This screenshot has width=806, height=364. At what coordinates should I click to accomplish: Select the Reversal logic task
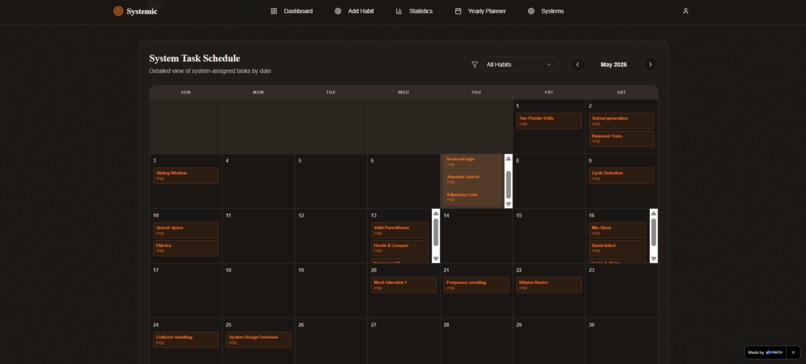(x=472, y=161)
